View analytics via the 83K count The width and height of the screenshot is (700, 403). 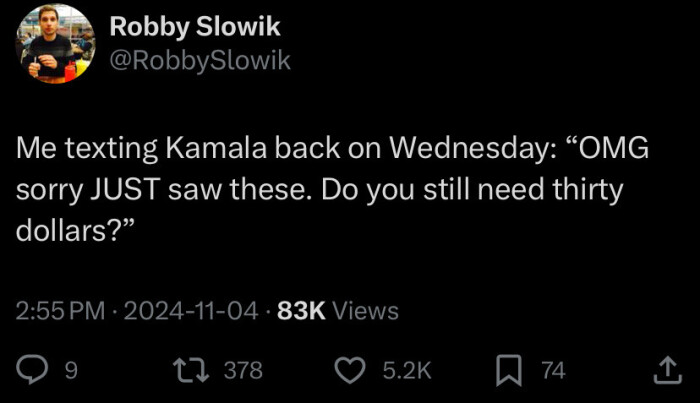pos(300,311)
